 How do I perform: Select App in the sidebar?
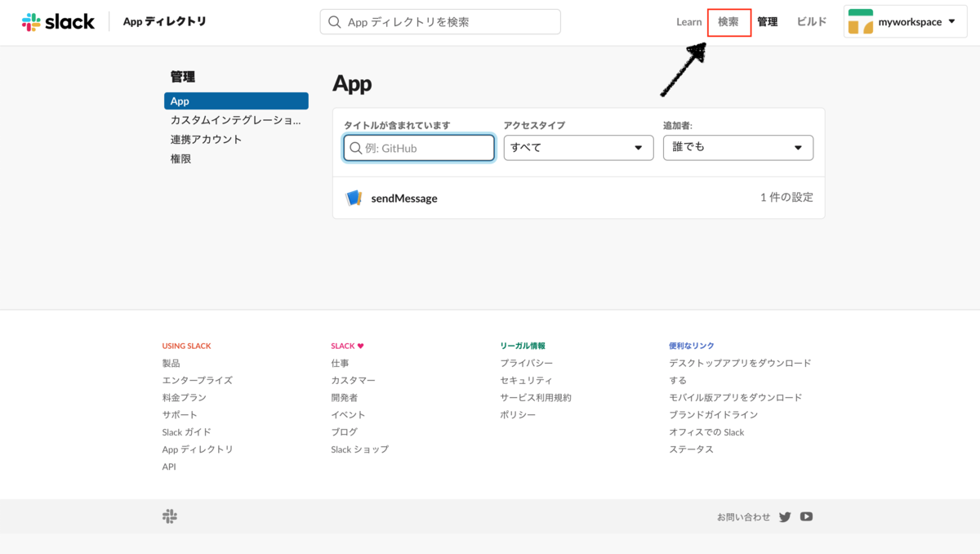pyautogui.click(x=236, y=101)
